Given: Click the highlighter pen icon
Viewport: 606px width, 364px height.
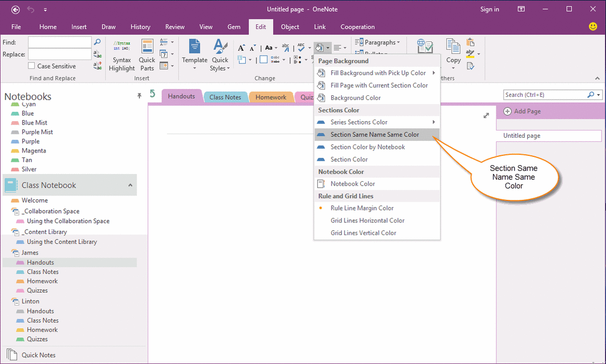Looking at the screenshot, I should 470,54.
